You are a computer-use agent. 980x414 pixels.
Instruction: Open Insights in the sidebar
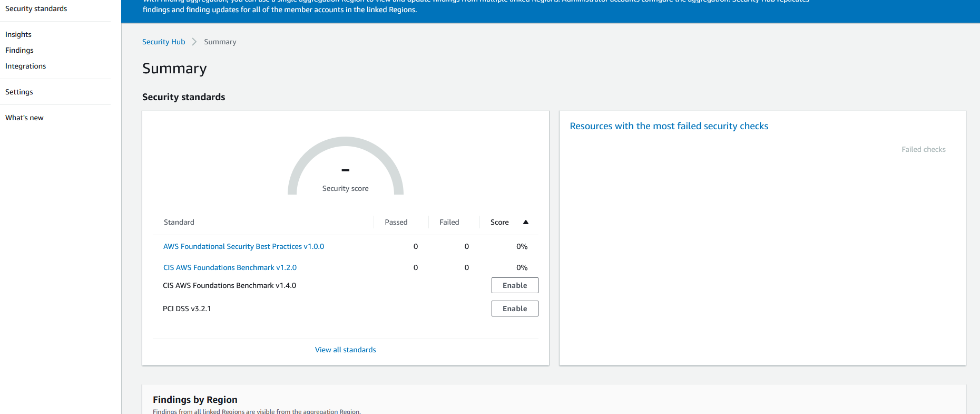click(18, 34)
